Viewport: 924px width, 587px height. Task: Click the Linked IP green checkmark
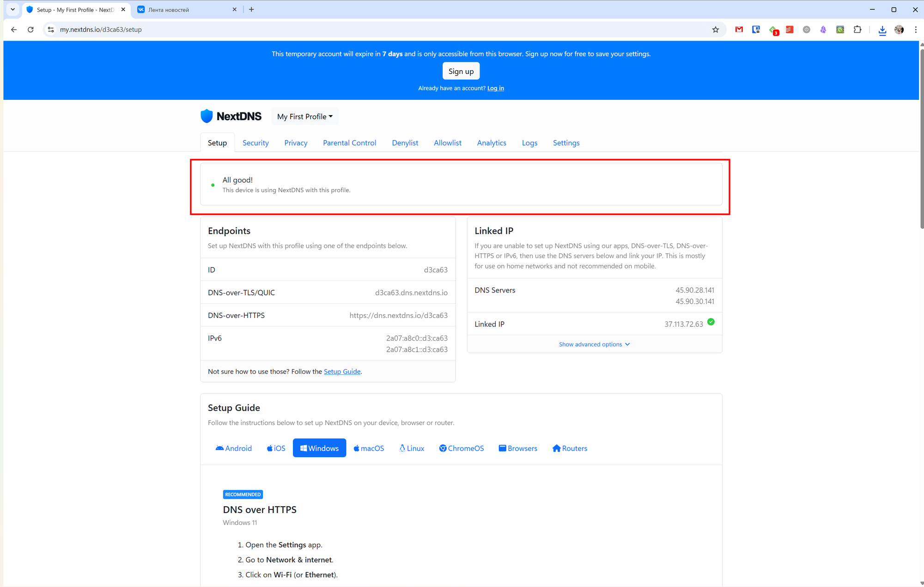pos(711,322)
